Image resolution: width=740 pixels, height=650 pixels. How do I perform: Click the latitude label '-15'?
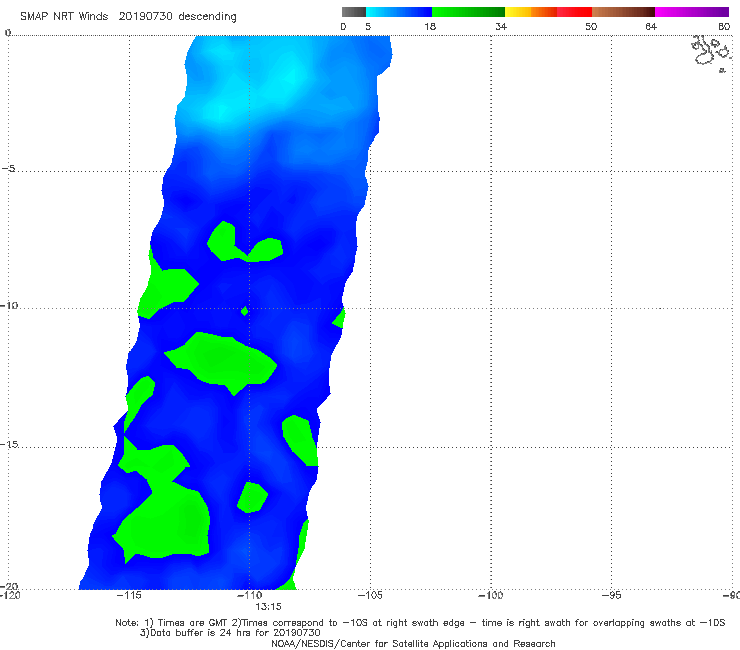[9, 444]
